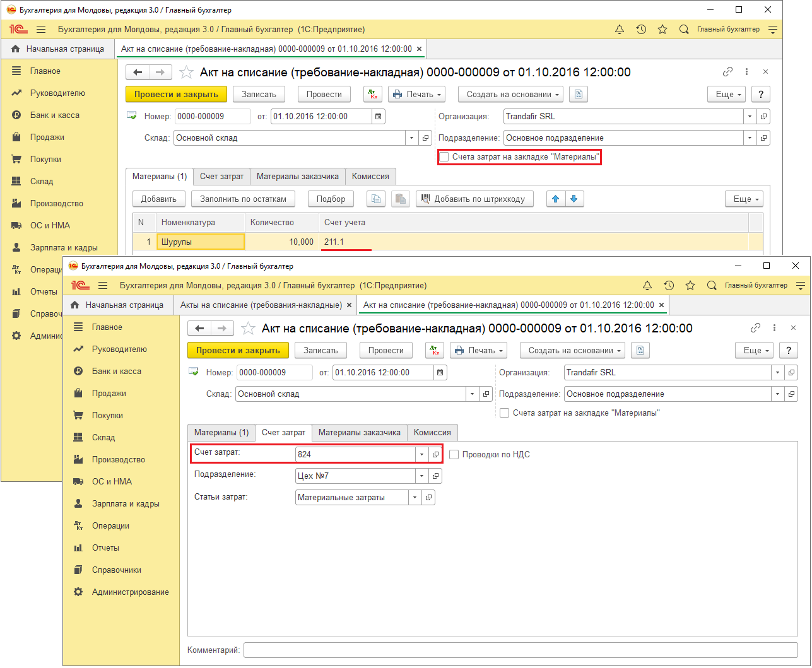812x668 pixels.
Task: Click Добавить button in back window
Action: coord(158,199)
